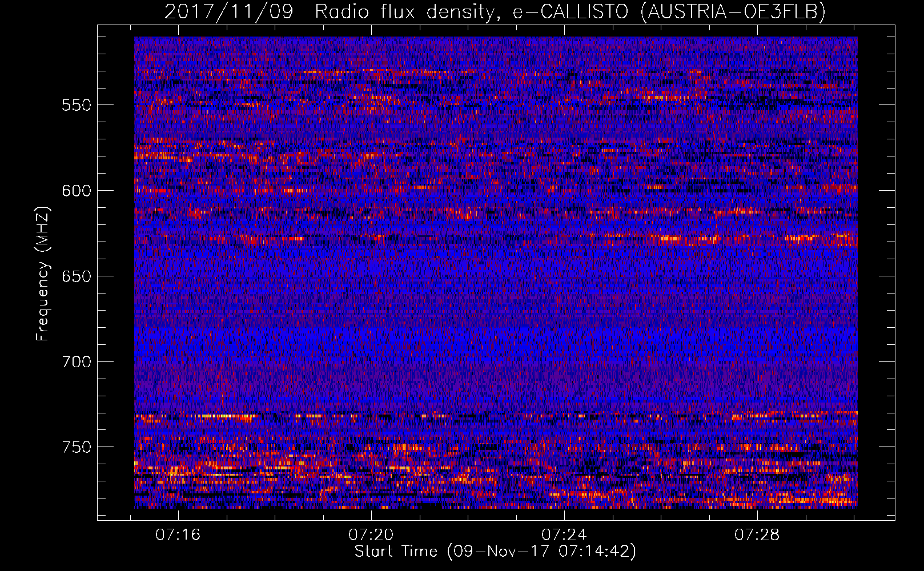Click the 07:28 time tick label
The image size is (924, 571).
coord(757,535)
